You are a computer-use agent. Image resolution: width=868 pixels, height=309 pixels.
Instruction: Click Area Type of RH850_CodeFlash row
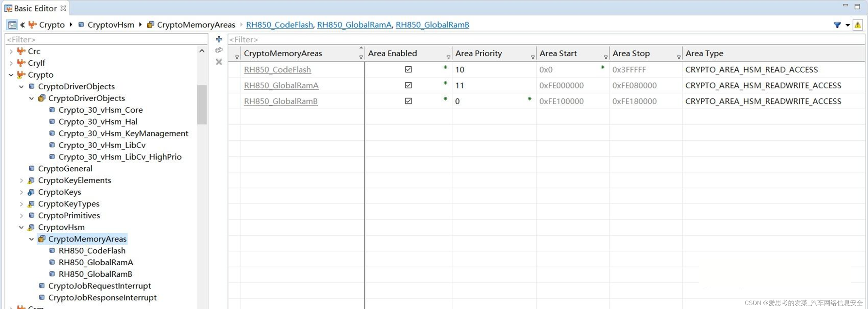tap(751, 70)
